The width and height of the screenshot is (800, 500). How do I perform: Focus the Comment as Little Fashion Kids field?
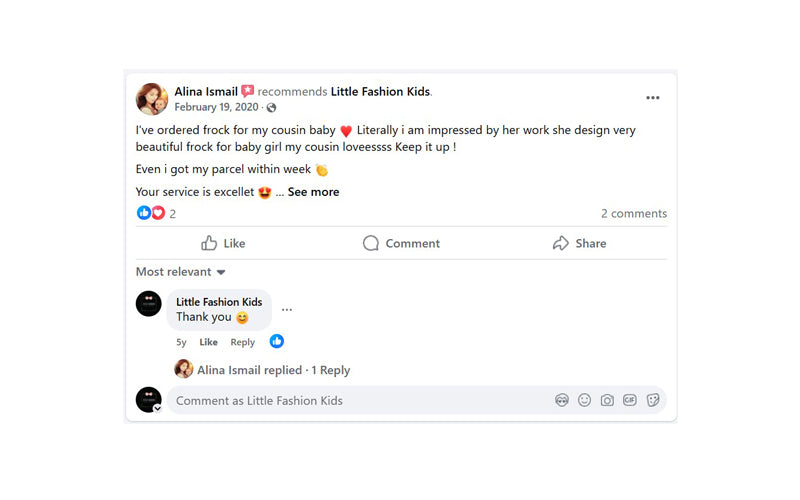(357, 401)
